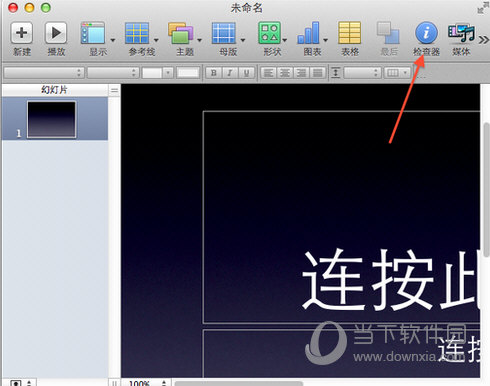Click the line spacing icon
The image size is (490, 386).
click(336, 72)
